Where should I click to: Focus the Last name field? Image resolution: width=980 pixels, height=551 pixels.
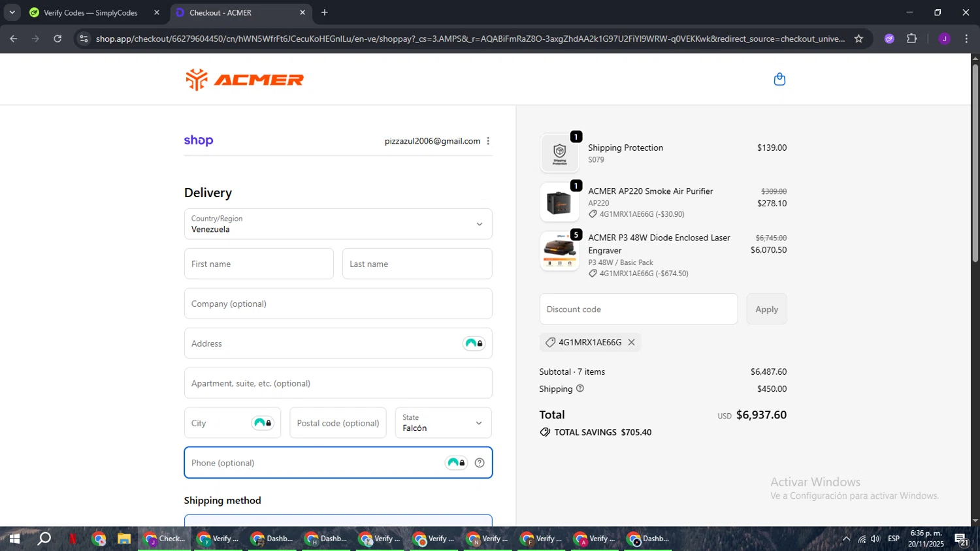[417, 264]
